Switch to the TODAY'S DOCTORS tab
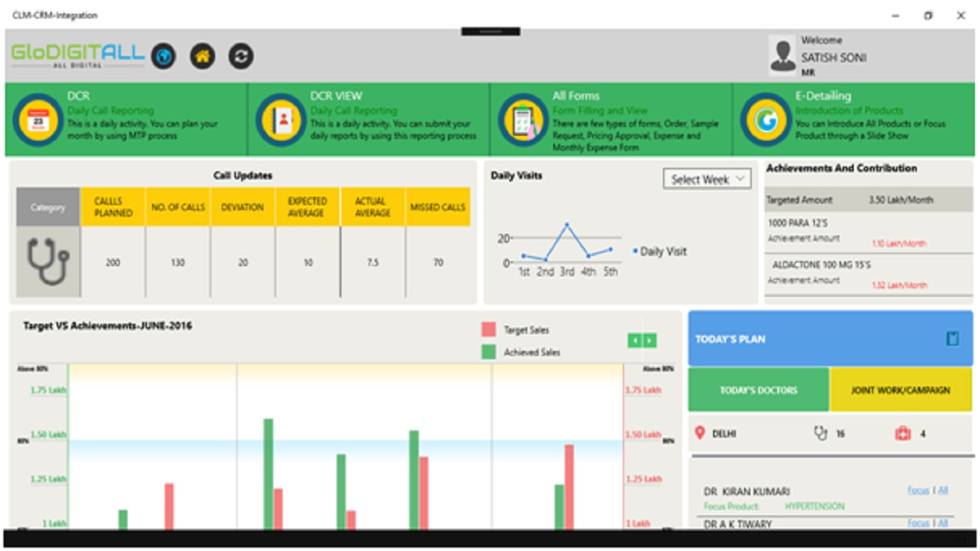The image size is (980, 551). (x=758, y=390)
